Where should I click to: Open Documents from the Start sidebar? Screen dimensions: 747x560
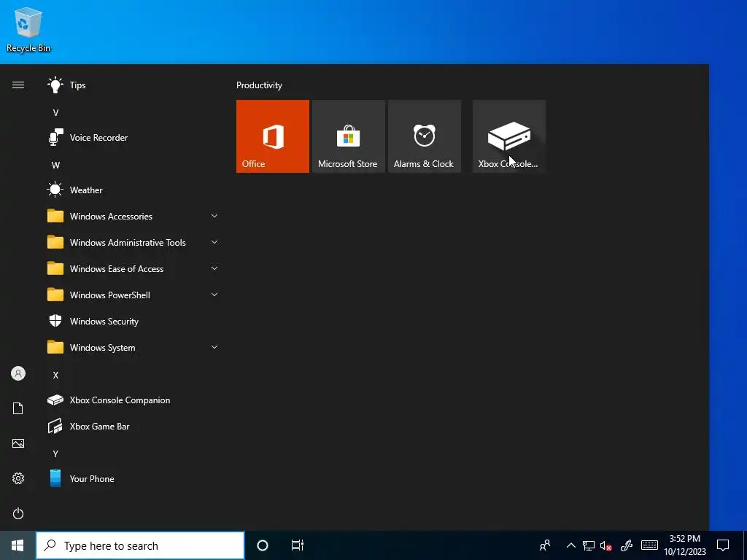pos(18,408)
